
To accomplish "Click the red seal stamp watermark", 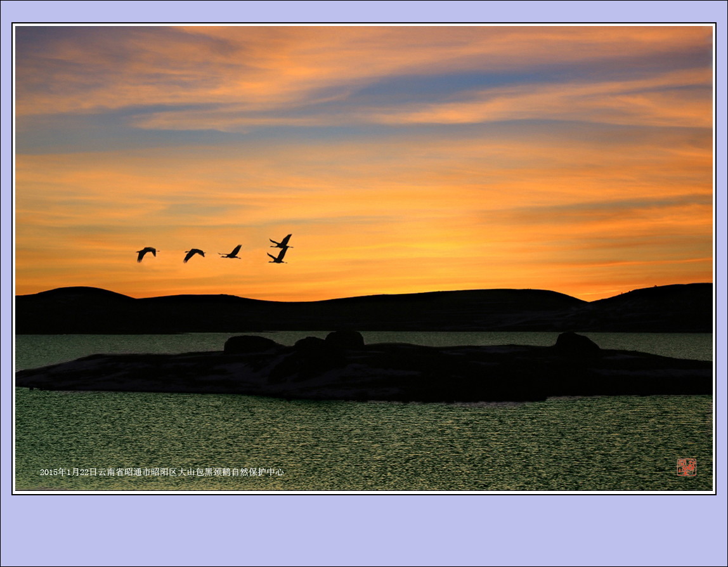I will point(686,467).
